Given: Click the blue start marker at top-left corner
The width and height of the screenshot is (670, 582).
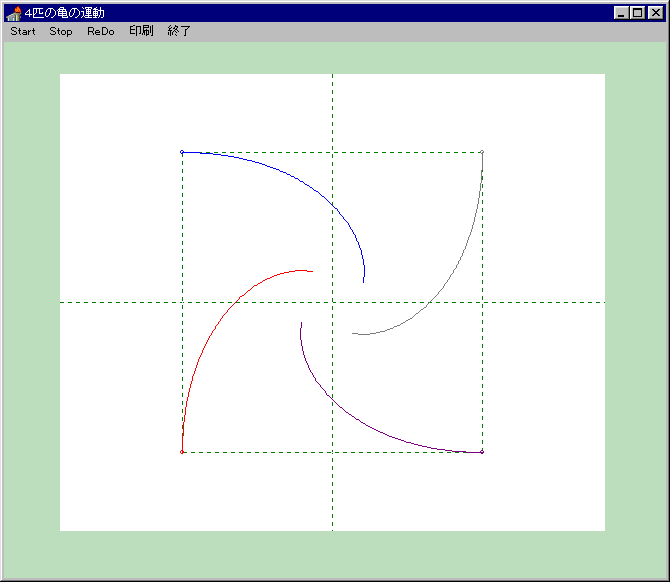Looking at the screenshot, I should (182, 152).
